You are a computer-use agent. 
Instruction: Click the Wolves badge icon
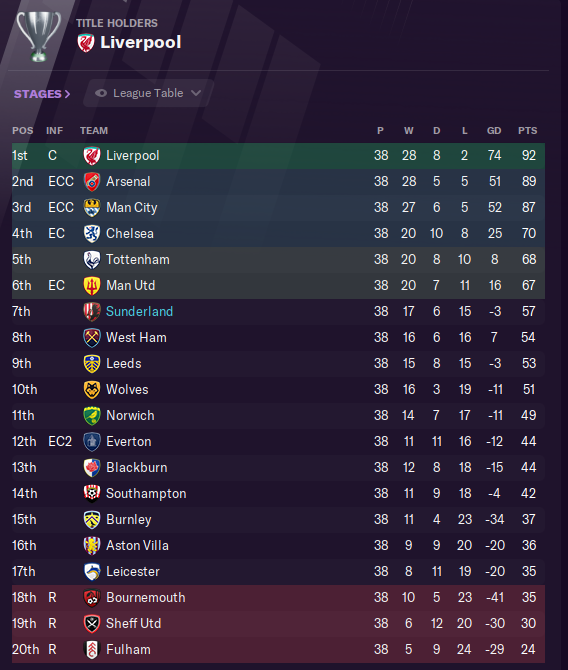pos(92,390)
